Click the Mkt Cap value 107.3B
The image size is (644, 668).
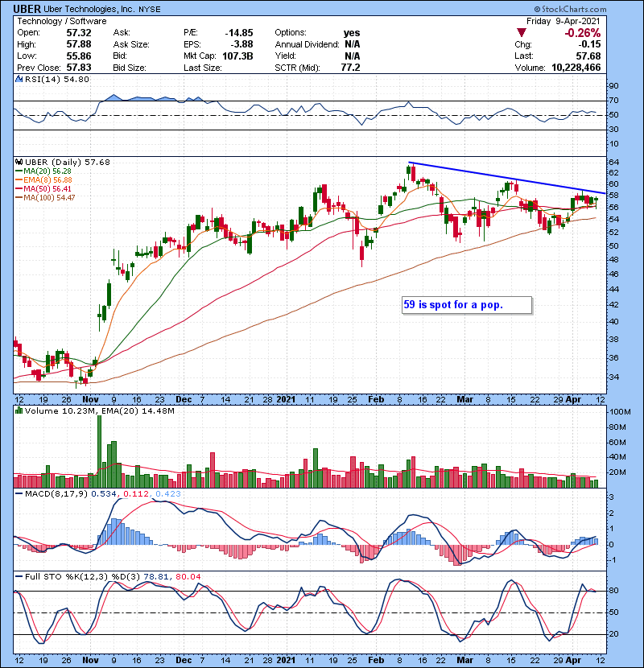coord(237,56)
